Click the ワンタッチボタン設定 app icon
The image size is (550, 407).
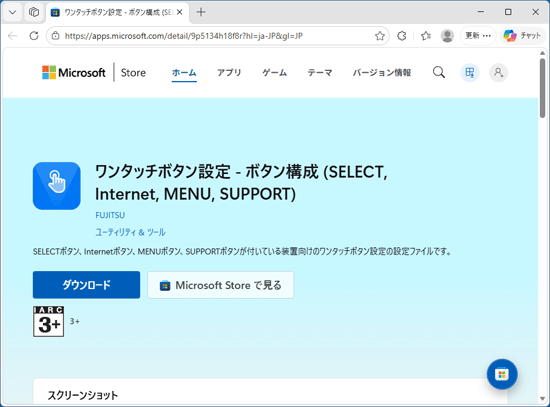coord(57,186)
